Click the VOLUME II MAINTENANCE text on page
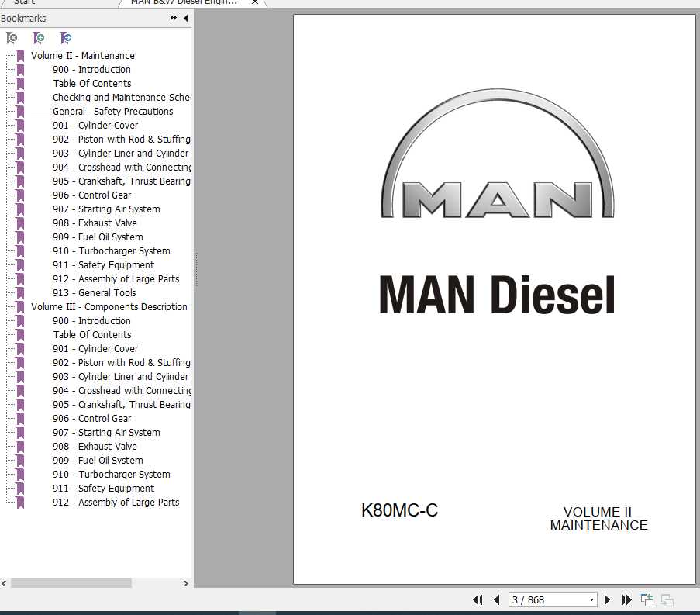700x615 pixels. (x=598, y=519)
